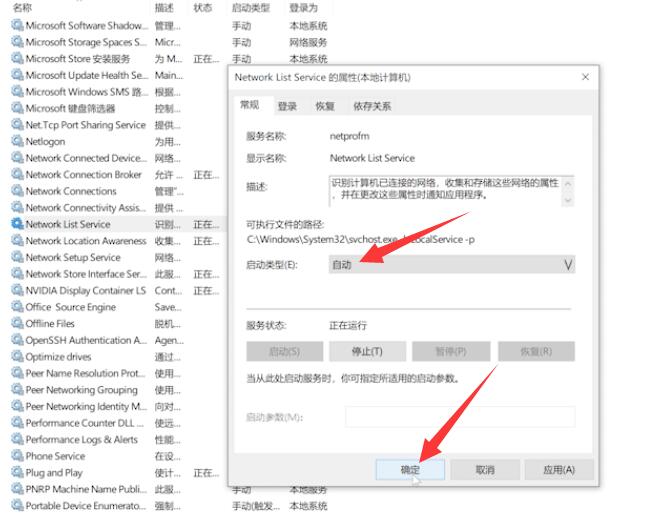Image resolution: width=653 pixels, height=513 pixels.
Task: Click gear icon for Performance Logs & Alerts
Action: pos(17,439)
